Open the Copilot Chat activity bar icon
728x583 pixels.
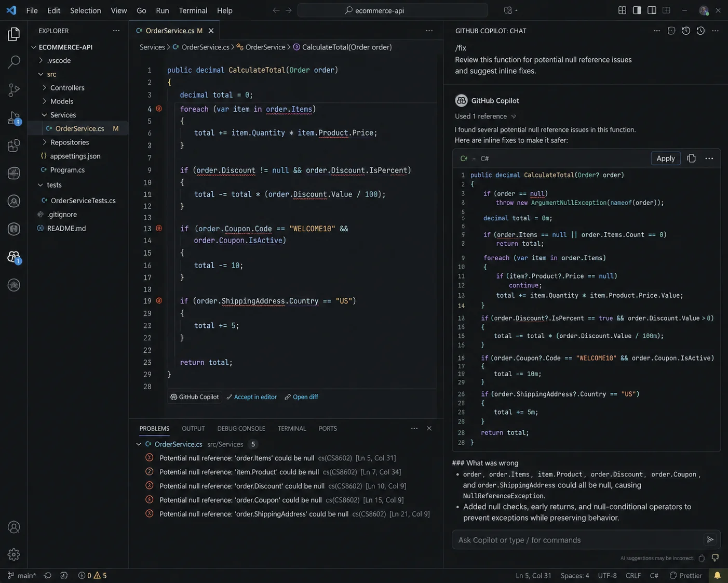click(14, 257)
